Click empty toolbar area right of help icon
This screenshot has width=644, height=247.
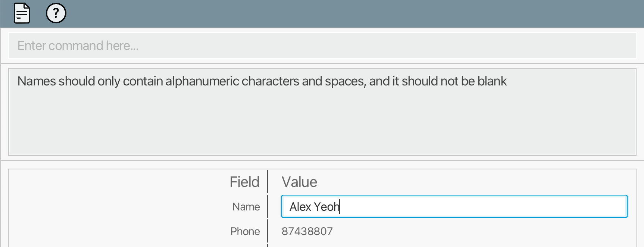point(336,13)
